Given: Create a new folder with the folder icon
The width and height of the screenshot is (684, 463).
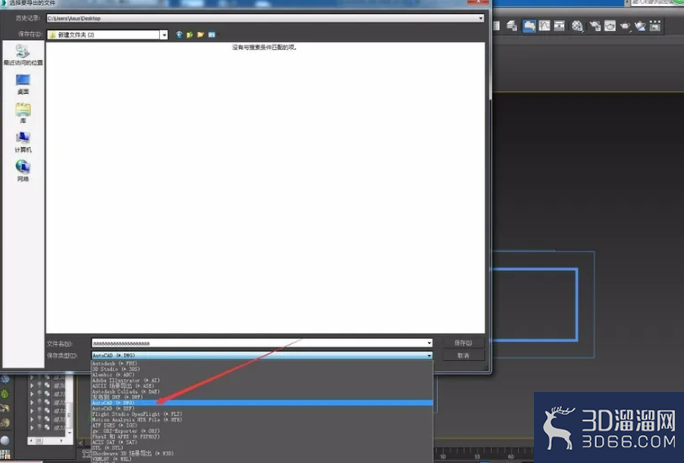Looking at the screenshot, I should [201, 34].
